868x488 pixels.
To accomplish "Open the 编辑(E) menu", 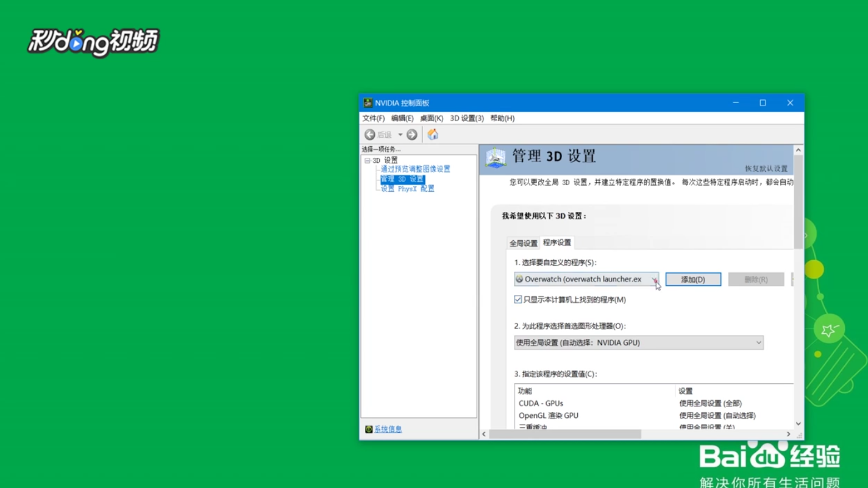I will click(402, 118).
